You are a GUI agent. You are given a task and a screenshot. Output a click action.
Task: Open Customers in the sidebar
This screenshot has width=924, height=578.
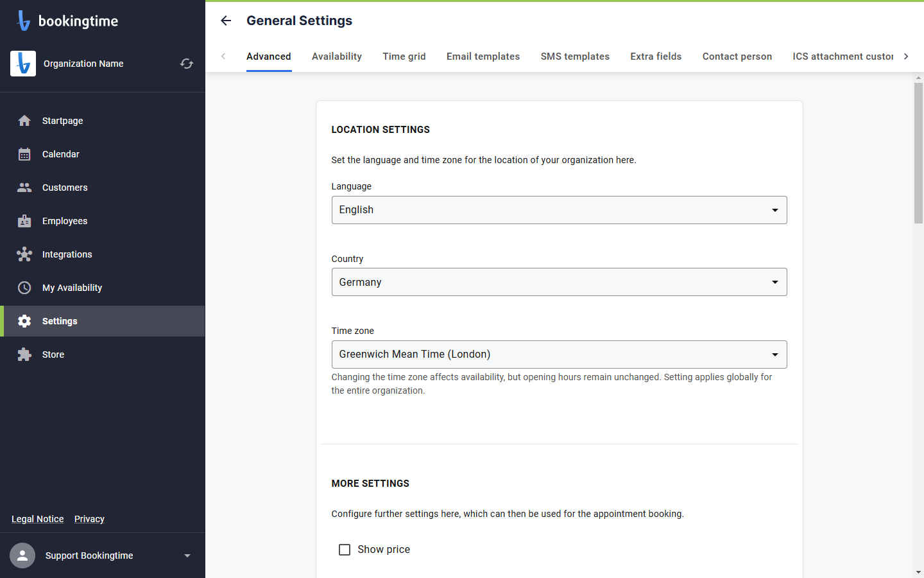click(103, 188)
